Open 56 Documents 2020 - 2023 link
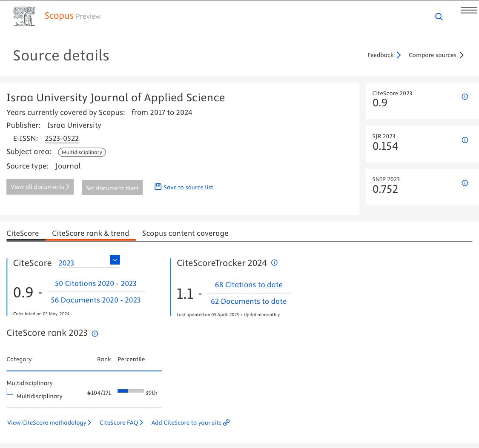This screenshot has height=448, width=479. [x=96, y=300]
